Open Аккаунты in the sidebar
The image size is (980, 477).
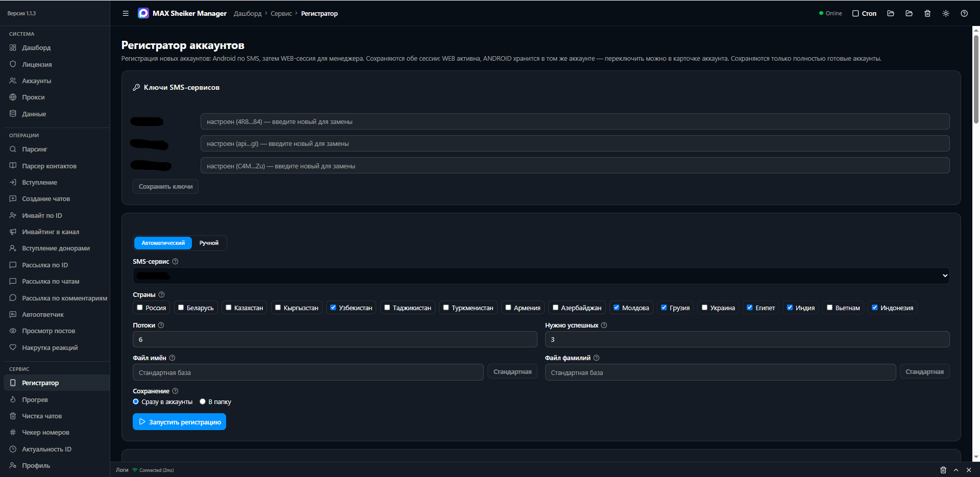pos(36,81)
